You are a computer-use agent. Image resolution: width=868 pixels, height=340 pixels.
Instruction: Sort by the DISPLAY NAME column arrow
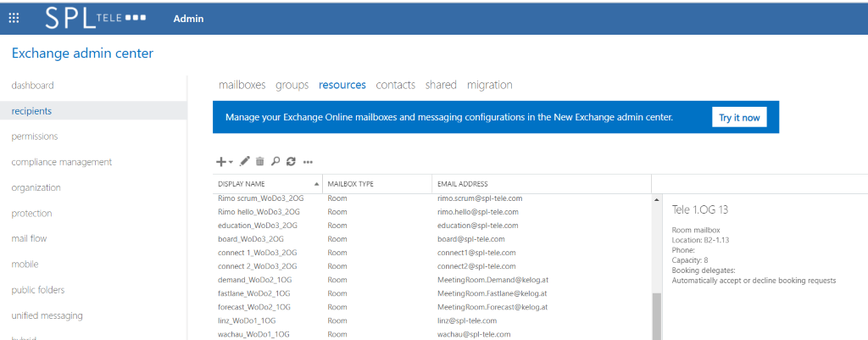pyautogui.click(x=317, y=184)
